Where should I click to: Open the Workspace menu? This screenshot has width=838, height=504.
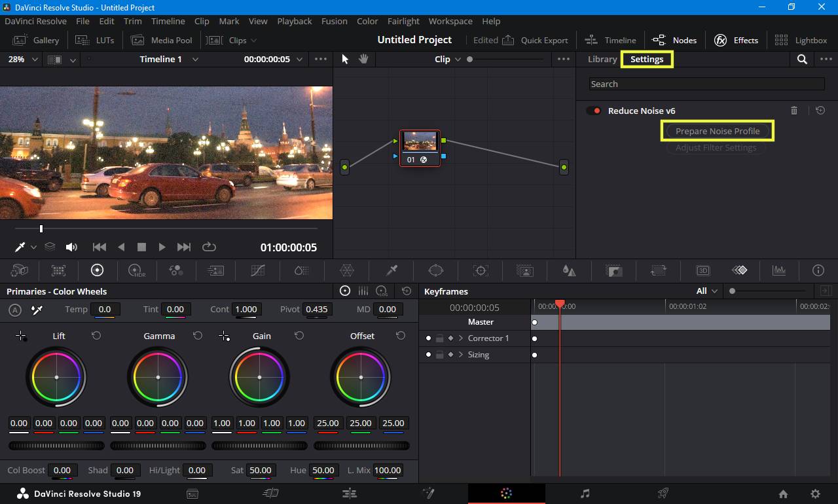[450, 21]
